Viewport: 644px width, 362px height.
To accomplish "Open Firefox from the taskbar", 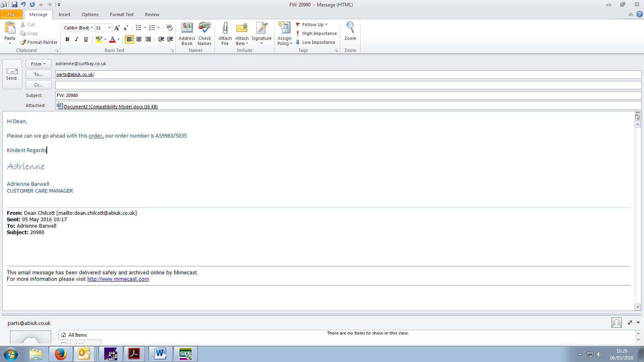I will click(60, 354).
